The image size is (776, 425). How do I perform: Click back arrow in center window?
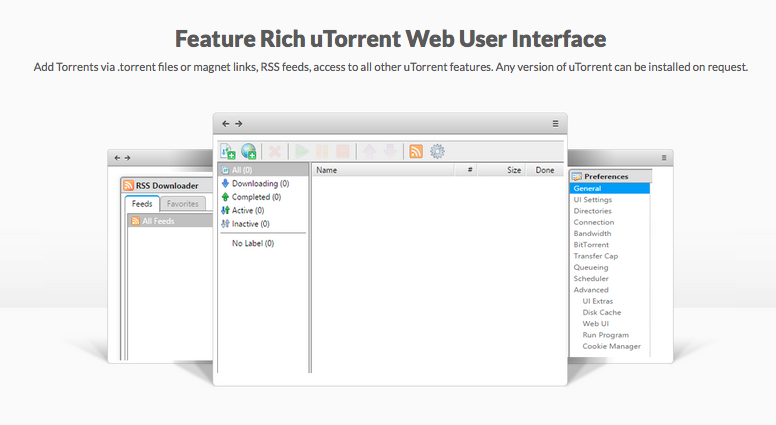coord(226,124)
